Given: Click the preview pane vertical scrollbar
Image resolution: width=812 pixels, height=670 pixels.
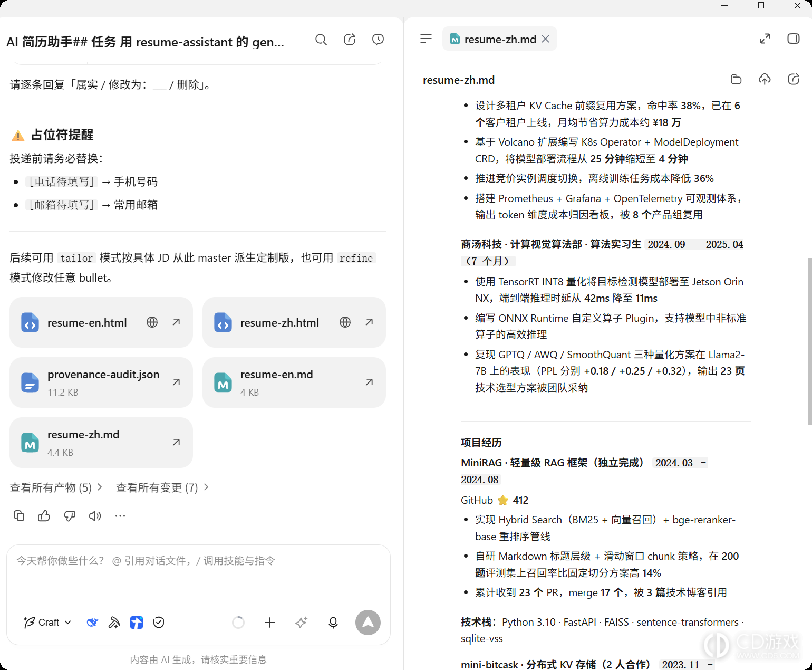Looking at the screenshot, I should tap(809, 341).
